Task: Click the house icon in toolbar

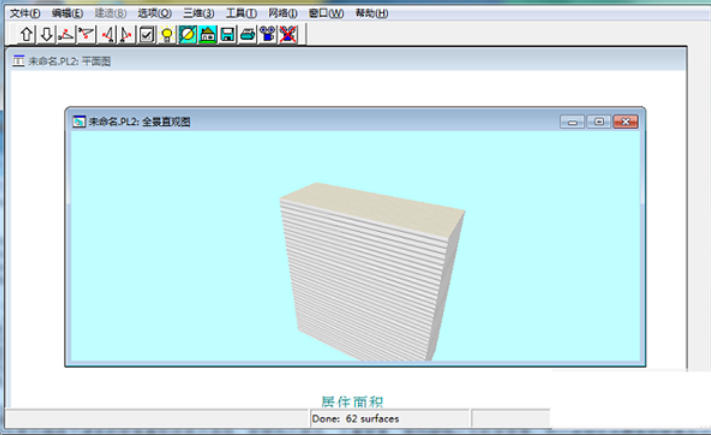Action: 208,34
